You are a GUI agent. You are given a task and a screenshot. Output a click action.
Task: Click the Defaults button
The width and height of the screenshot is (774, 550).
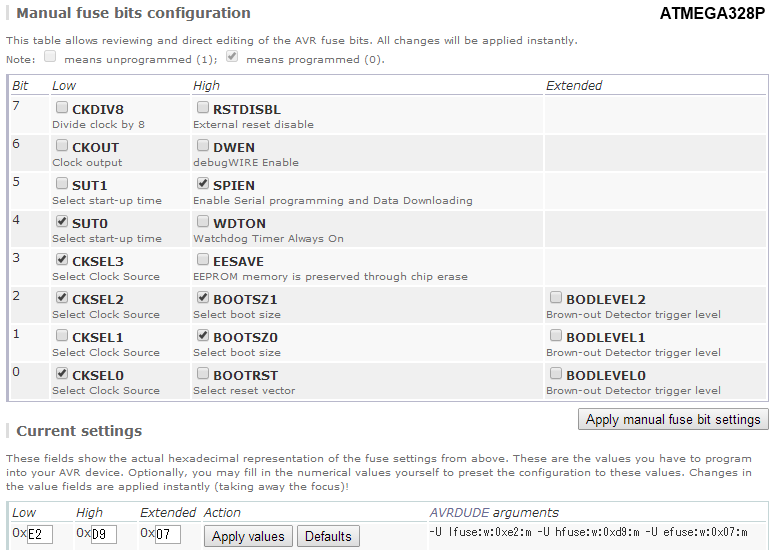coord(328,536)
